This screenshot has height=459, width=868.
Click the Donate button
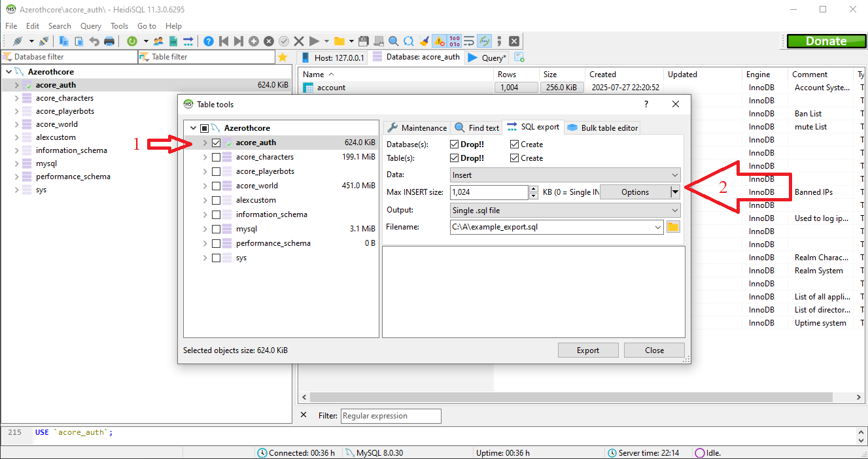coord(825,41)
